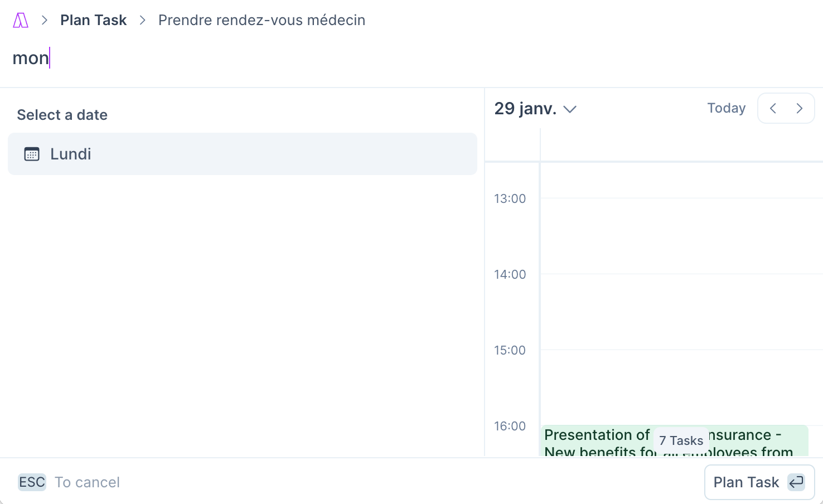Focus the search field containing mon
Viewport: 823px width, 504px height.
[x=411, y=58]
